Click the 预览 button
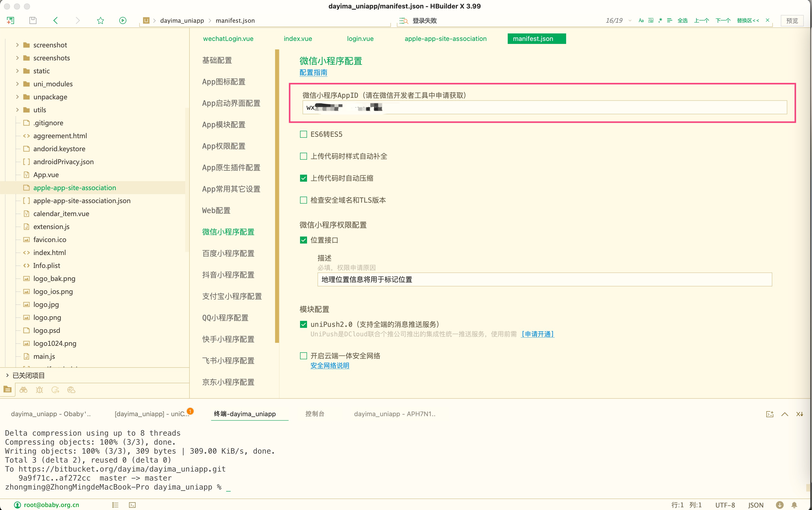 click(x=792, y=20)
